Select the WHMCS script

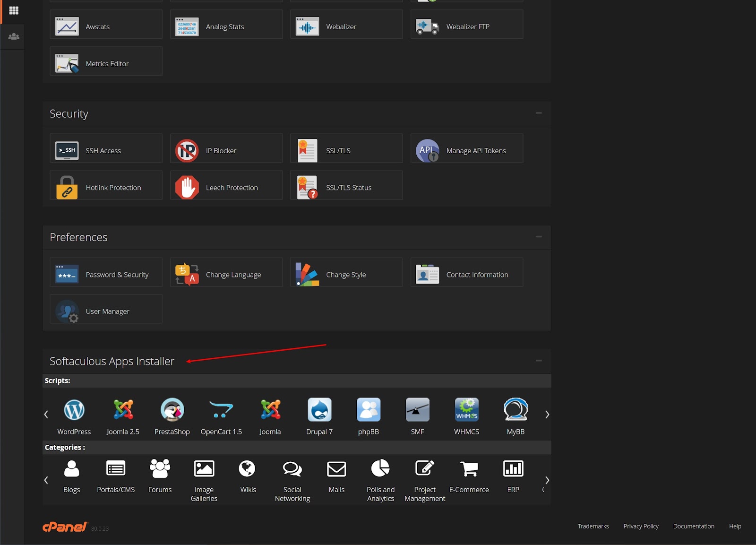pyautogui.click(x=467, y=416)
